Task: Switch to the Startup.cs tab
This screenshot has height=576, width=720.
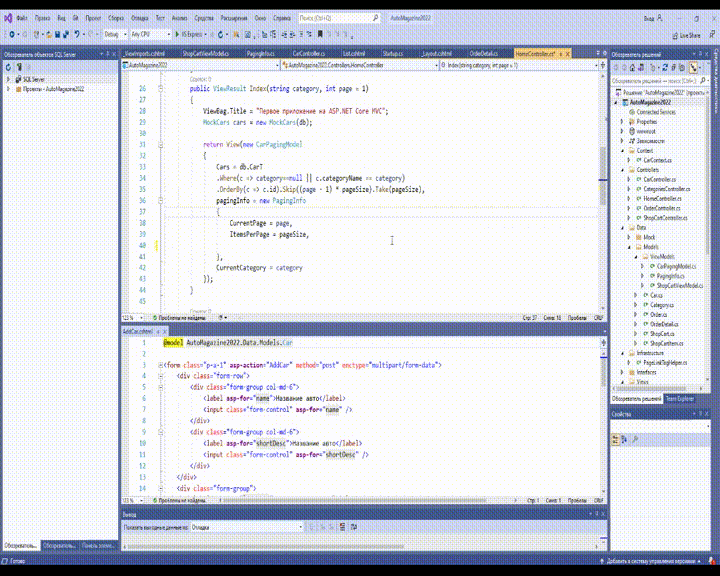Action: (393, 54)
